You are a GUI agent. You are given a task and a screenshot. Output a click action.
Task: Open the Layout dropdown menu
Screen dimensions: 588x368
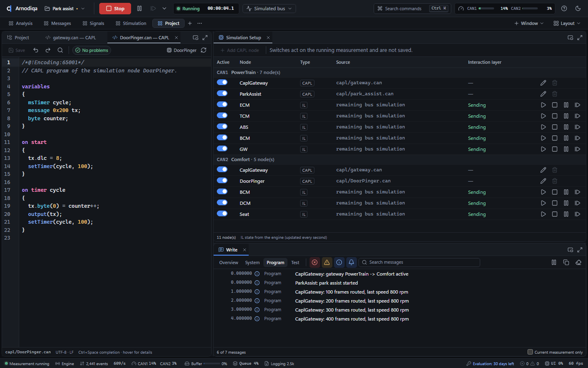567,23
